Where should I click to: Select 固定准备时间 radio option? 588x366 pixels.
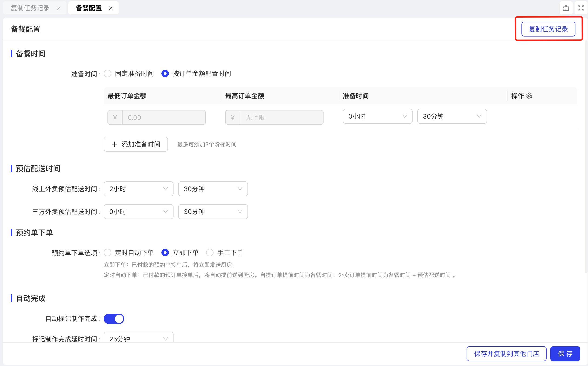tap(107, 73)
